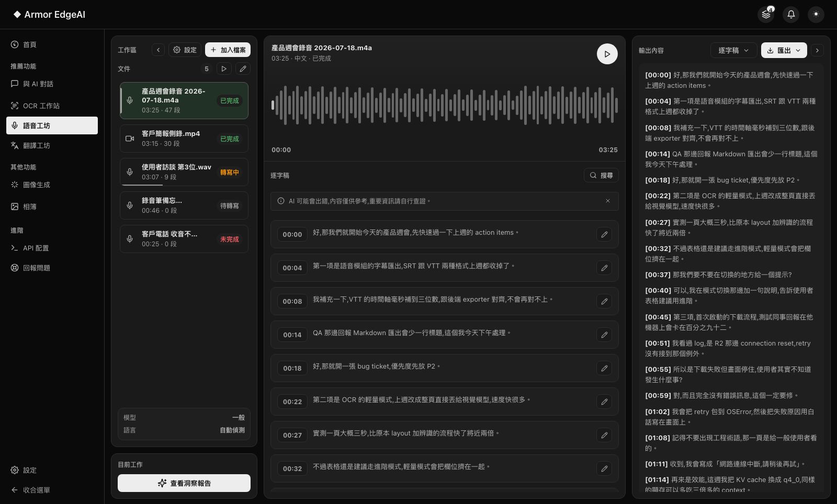Edit the 00:27 transcript segment
The image size is (837, 504).
click(604, 435)
